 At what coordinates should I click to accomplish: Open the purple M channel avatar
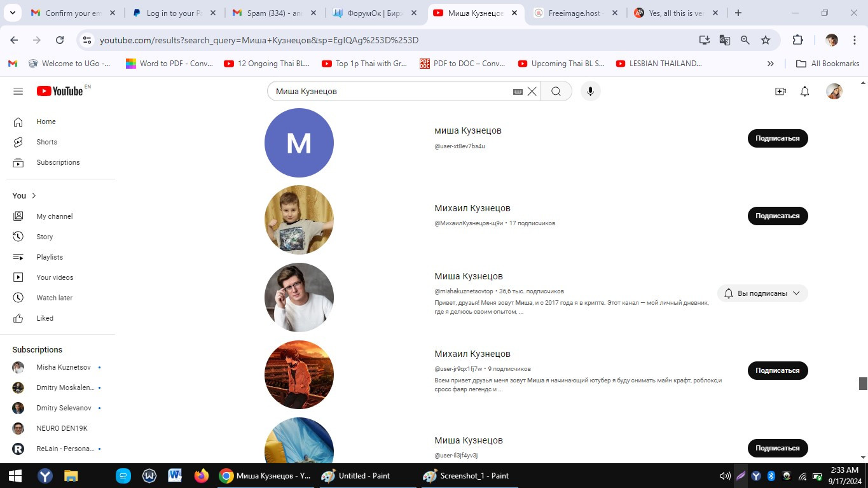[299, 143]
